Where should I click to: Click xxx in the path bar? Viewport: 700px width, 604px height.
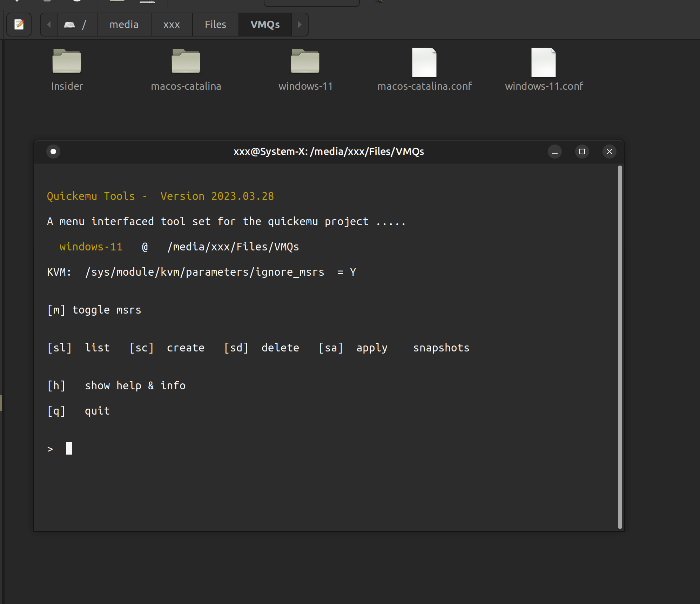click(x=171, y=24)
